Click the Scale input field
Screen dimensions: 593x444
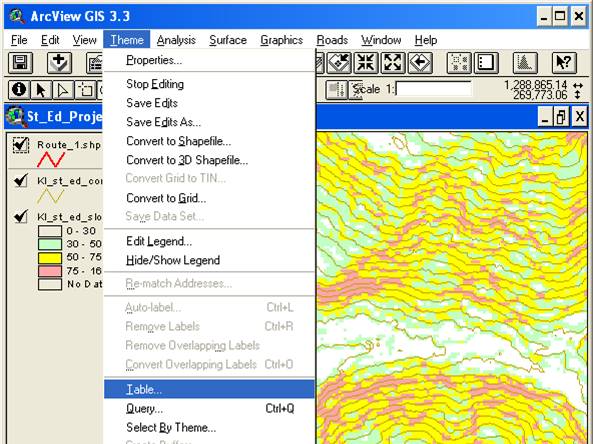point(433,89)
